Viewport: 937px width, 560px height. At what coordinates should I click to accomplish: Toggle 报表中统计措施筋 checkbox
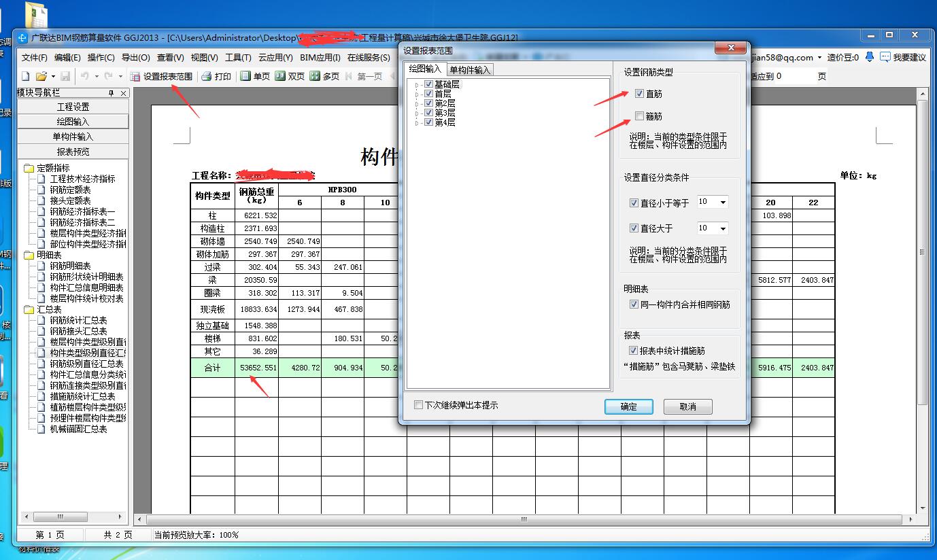point(633,351)
